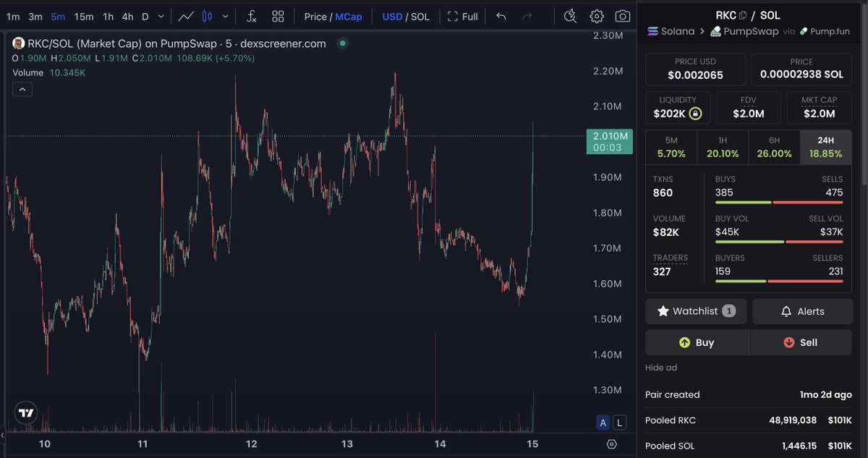Select 4h timeframe
This screenshot has height=458, width=868.
[127, 16]
